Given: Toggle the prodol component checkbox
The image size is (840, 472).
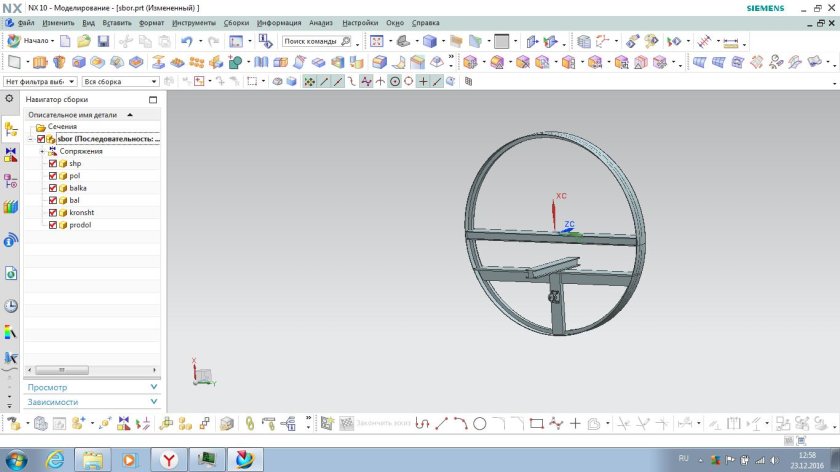Looking at the screenshot, I should pyautogui.click(x=53, y=225).
